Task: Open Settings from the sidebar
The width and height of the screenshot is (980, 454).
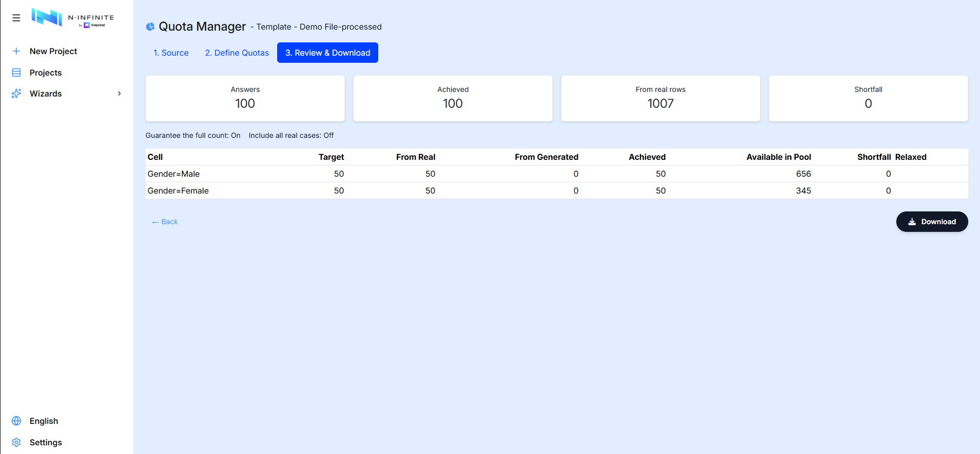Action: coord(45,442)
